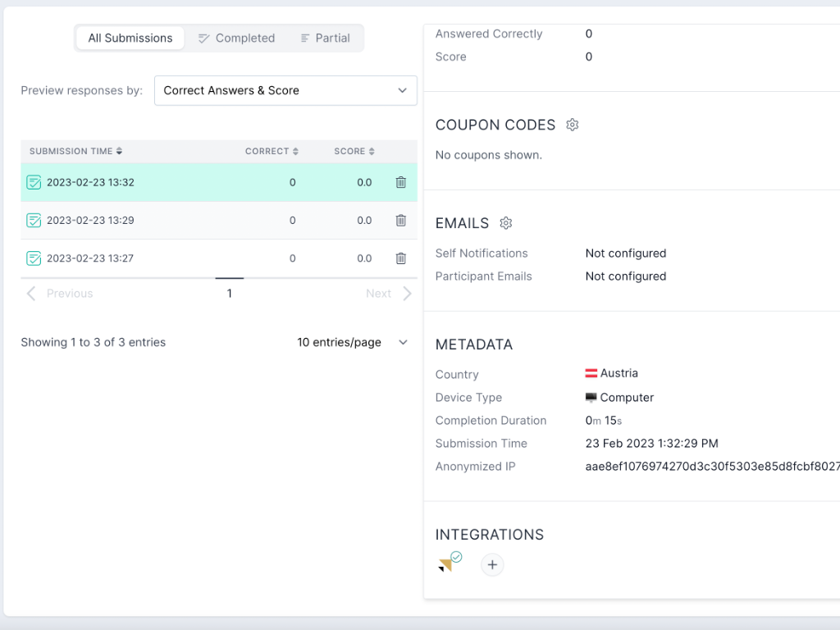Sort by Correct column

coord(272,151)
